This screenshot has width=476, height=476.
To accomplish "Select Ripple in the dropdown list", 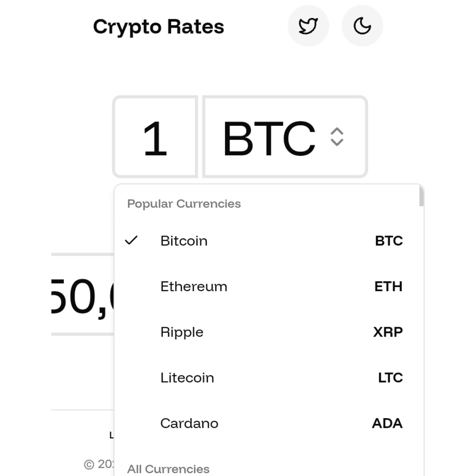I will [x=182, y=332].
